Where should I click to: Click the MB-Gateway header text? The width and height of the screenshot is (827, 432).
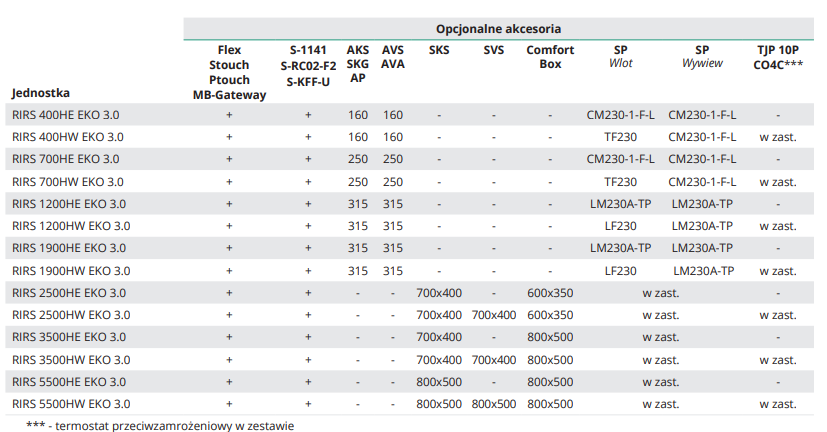click(229, 95)
